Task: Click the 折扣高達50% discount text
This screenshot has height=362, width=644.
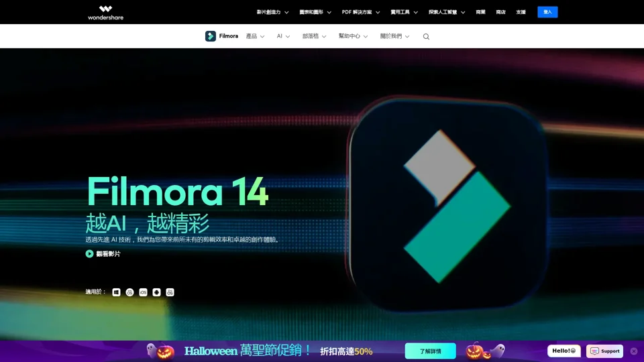Action: [x=346, y=351]
